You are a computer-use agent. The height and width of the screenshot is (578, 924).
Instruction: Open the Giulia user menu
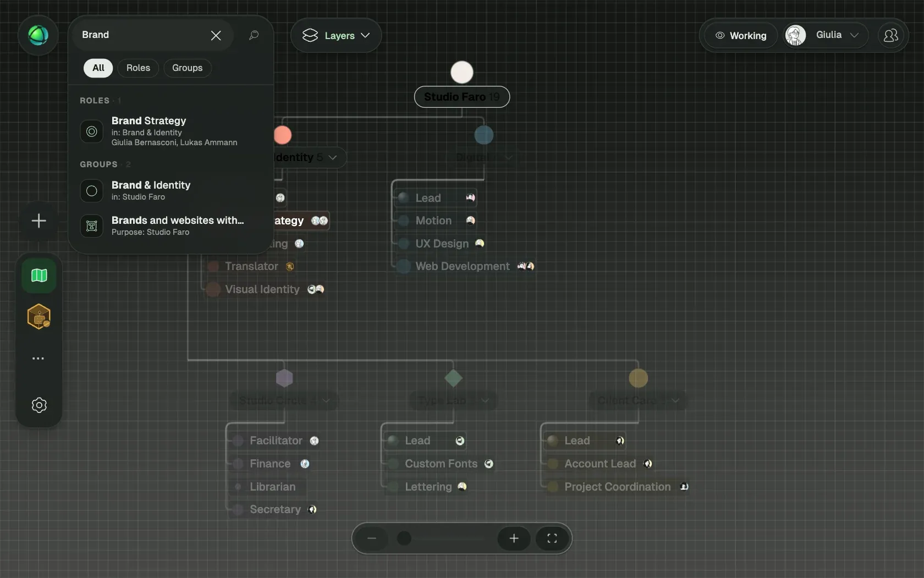[x=826, y=35]
